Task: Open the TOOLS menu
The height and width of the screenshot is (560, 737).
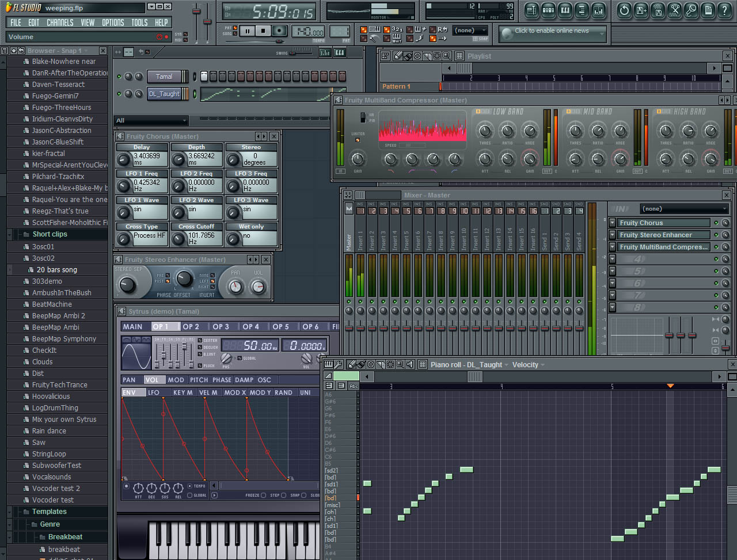Action: 139,22
